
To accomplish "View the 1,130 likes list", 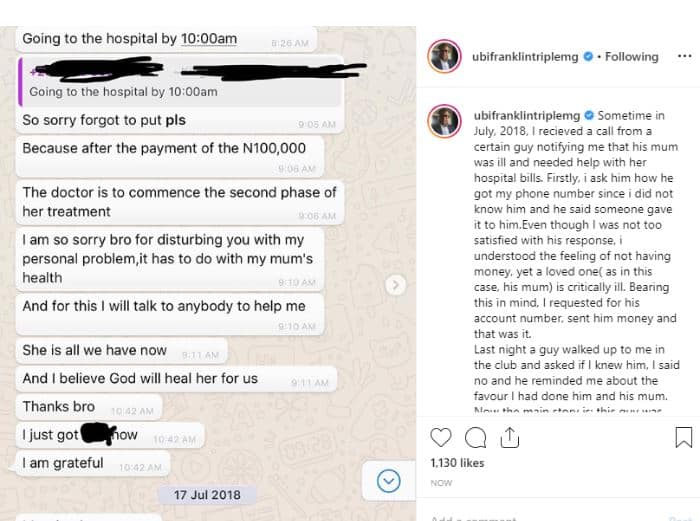I will tap(457, 463).
